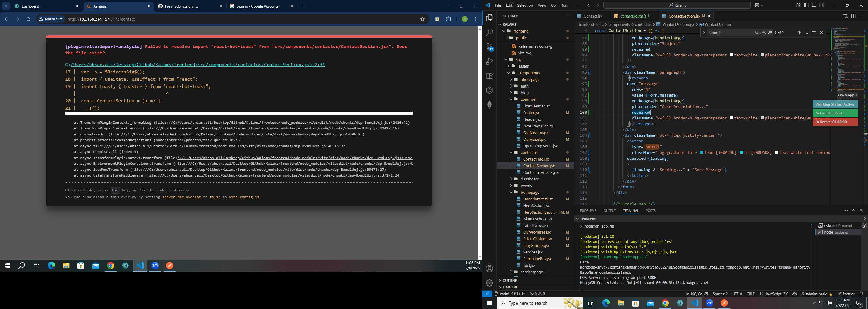Open the Accounts icon in activity bar
This screenshot has width=868, height=309.
[489, 269]
